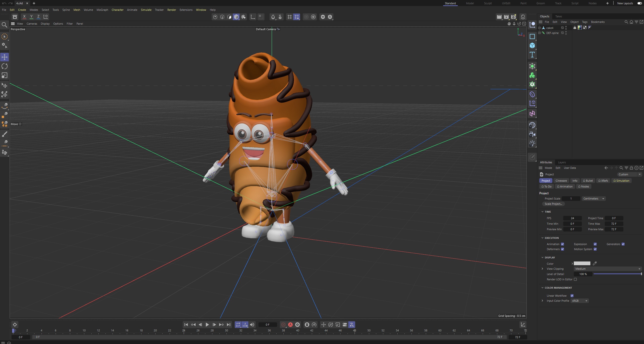The height and width of the screenshot is (344, 644).
Task: Toggle Animation execution checkbox
Action: pos(562,244)
